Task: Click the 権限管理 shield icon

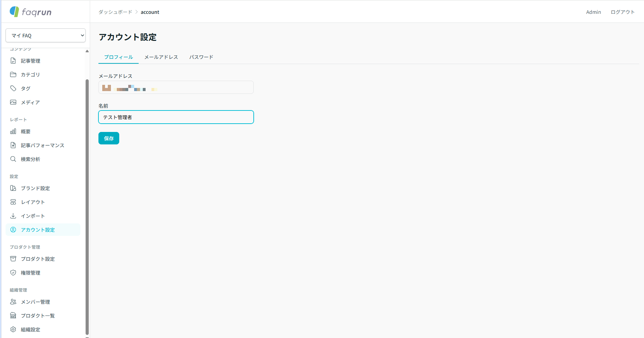Action: (13, 273)
